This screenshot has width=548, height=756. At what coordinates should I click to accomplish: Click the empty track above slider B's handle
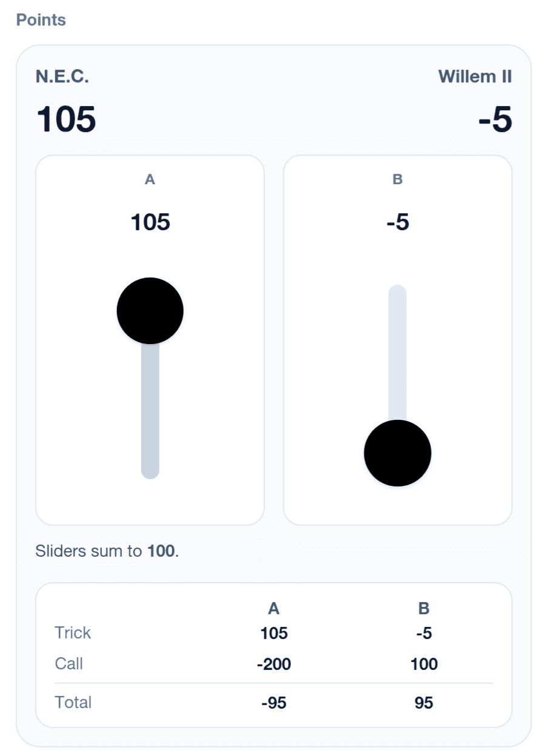[x=398, y=351]
